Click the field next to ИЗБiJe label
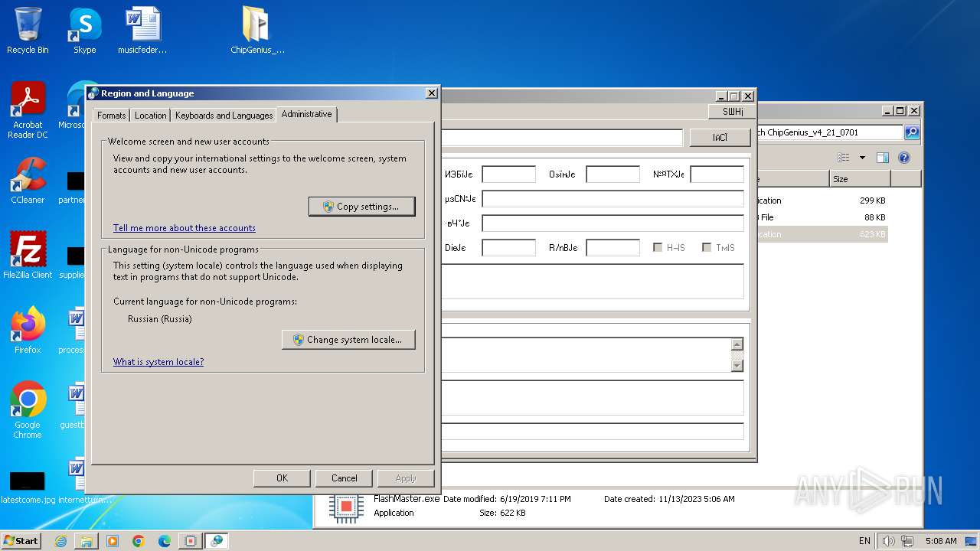 click(x=508, y=174)
